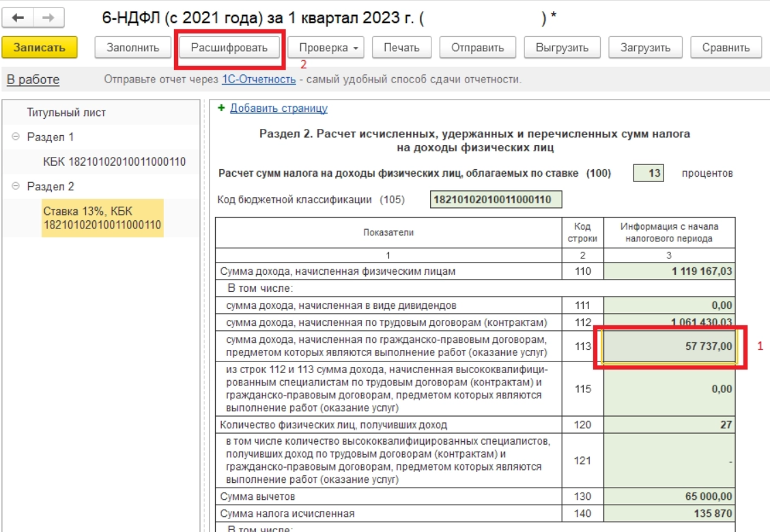Click the tax rate field showing 13
Image resolution: width=770 pixels, height=532 pixels.
[x=648, y=173]
